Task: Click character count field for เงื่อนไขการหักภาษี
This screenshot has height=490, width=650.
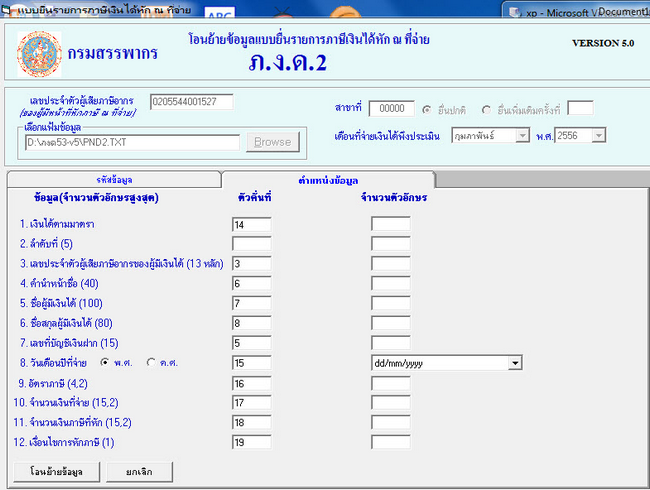Action: (391, 442)
